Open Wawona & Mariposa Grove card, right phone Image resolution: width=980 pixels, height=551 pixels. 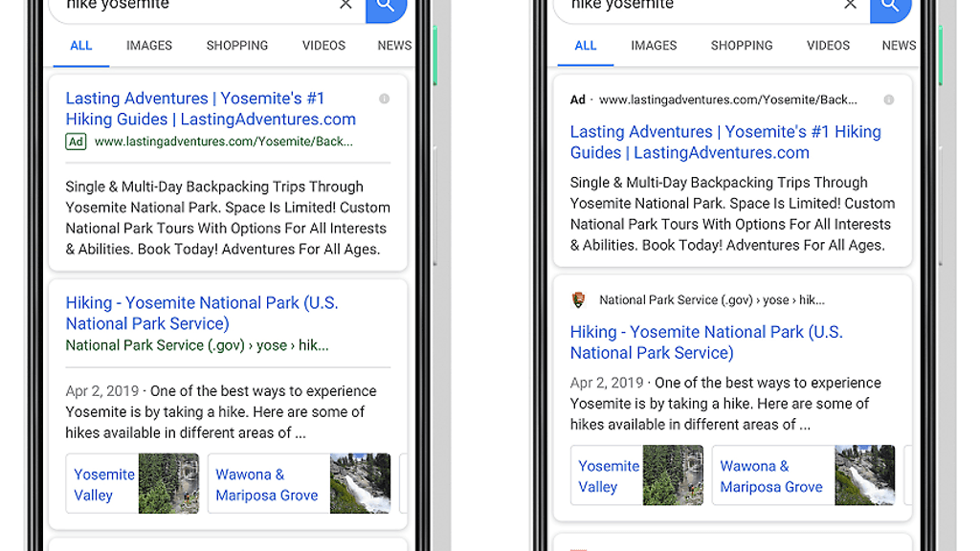click(x=770, y=476)
